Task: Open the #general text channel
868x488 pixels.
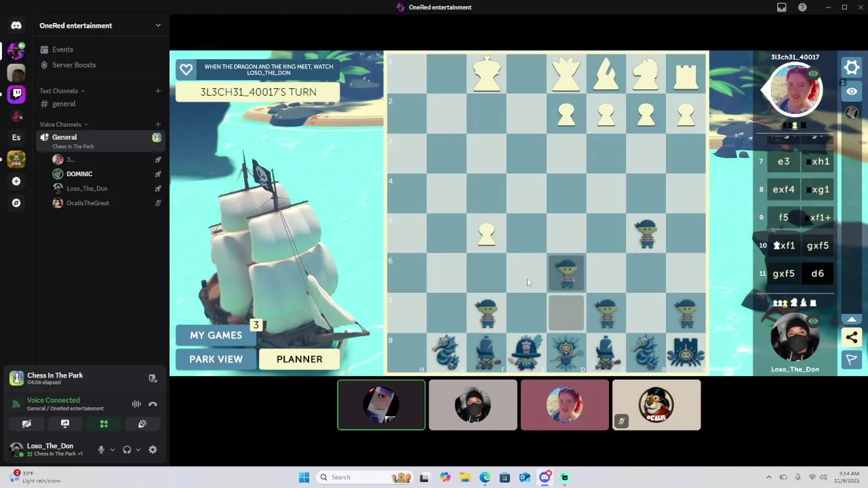Action: [x=64, y=104]
